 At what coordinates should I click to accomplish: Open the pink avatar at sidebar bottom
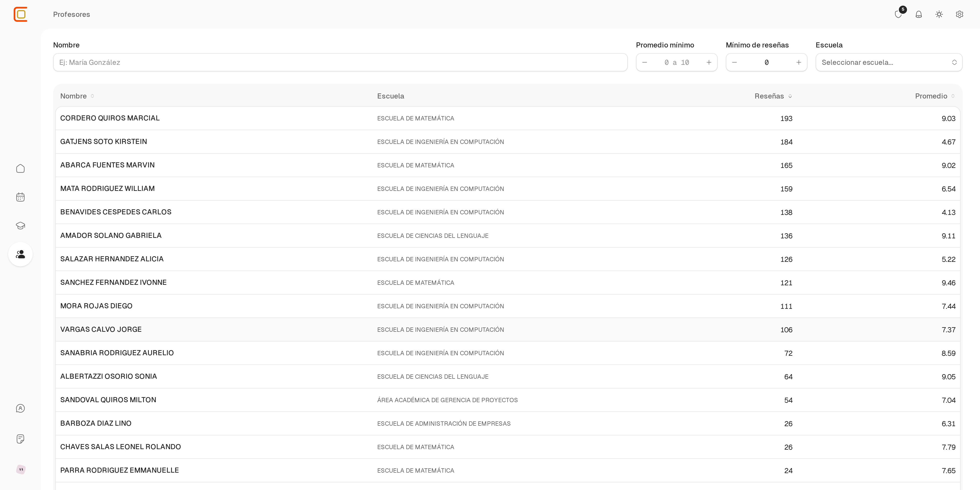[x=21, y=470]
